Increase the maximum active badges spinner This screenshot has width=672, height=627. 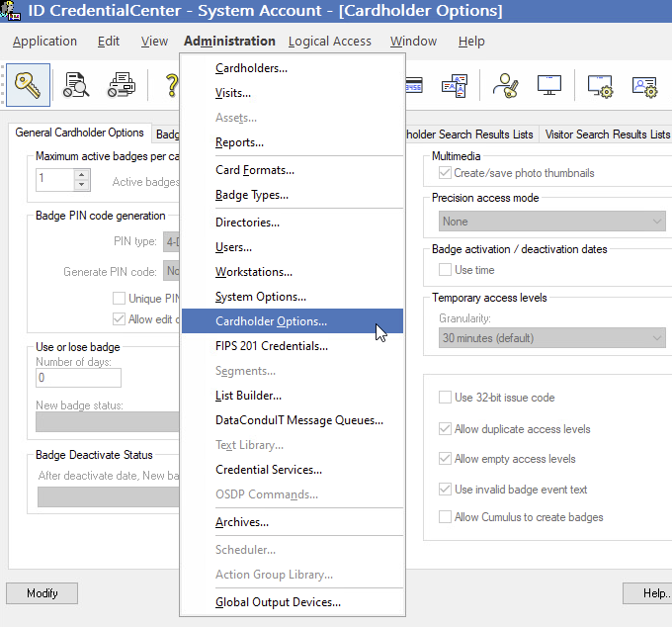[x=82, y=174]
